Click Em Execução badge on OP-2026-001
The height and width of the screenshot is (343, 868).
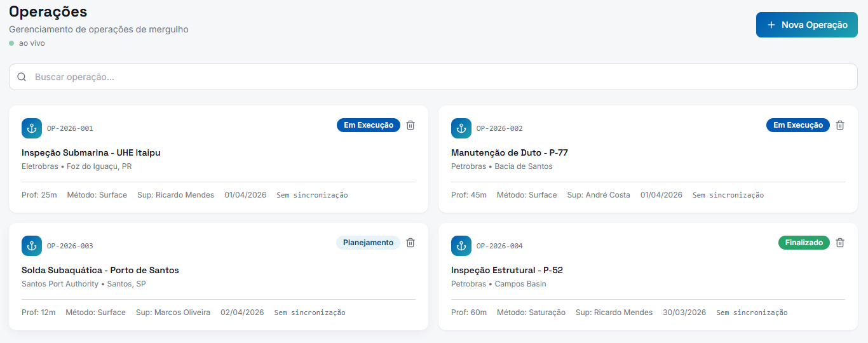coord(369,125)
